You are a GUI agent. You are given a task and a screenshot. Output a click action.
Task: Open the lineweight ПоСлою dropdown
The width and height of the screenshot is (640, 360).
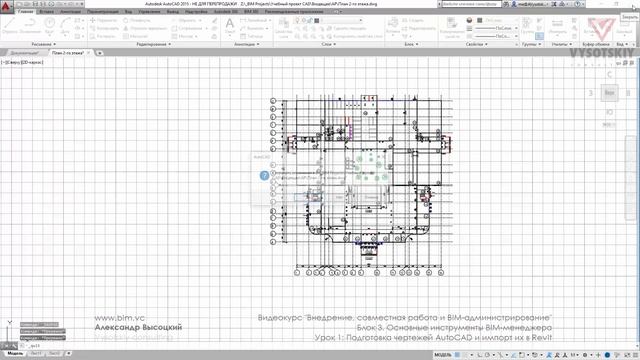pyautogui.click(x=497, y=28)
